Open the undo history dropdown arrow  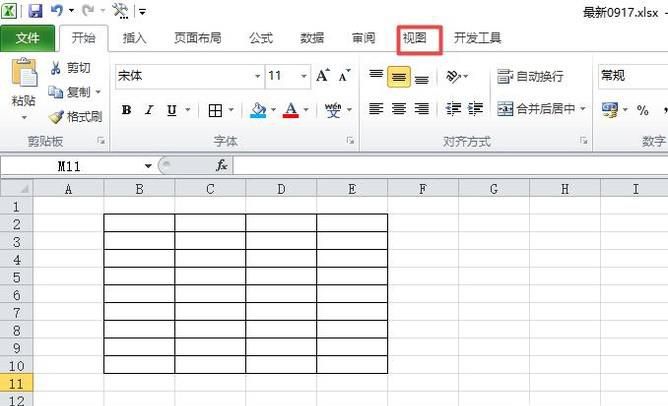(72, 11)
